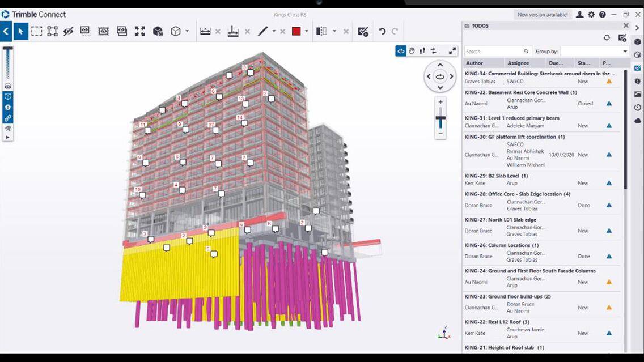Rotate view up with navigation wheel arrow
644x362 pixels.
click(440, 65)
